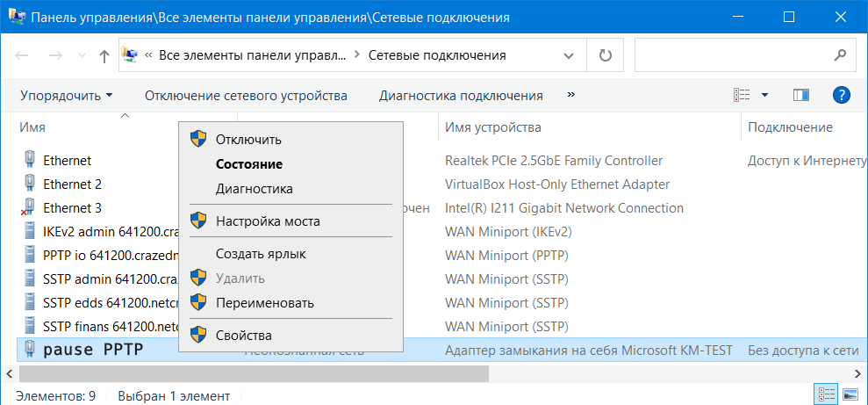Click the IKEv2 admin VPN connection icon
The height and width of the screenshot is (405, 868).
click(29, 232)
